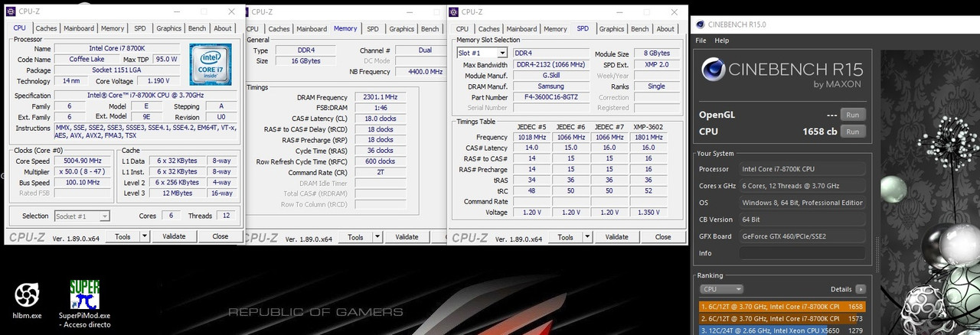Switch to Caches tab in the CPU window
Screen dimensions: 980x335
47,28
